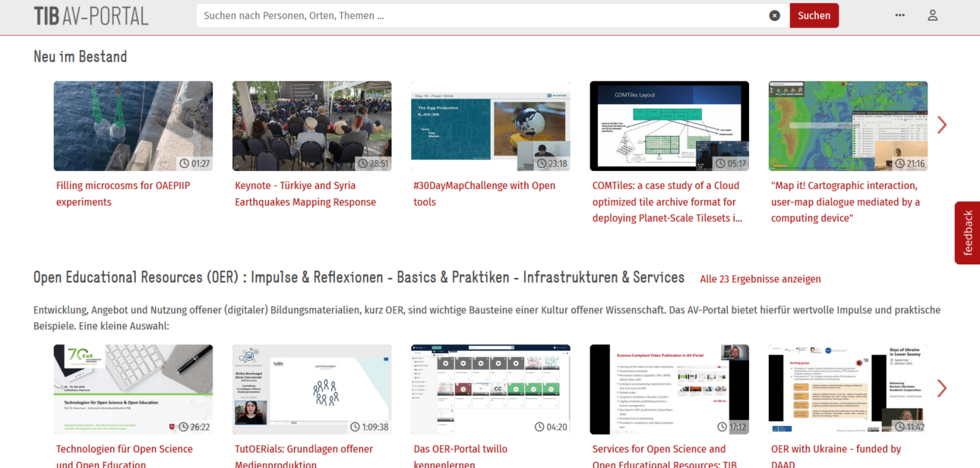Clear the search field with X icon
This screenshot has height=468, width=980.
(x=774, y=15)
